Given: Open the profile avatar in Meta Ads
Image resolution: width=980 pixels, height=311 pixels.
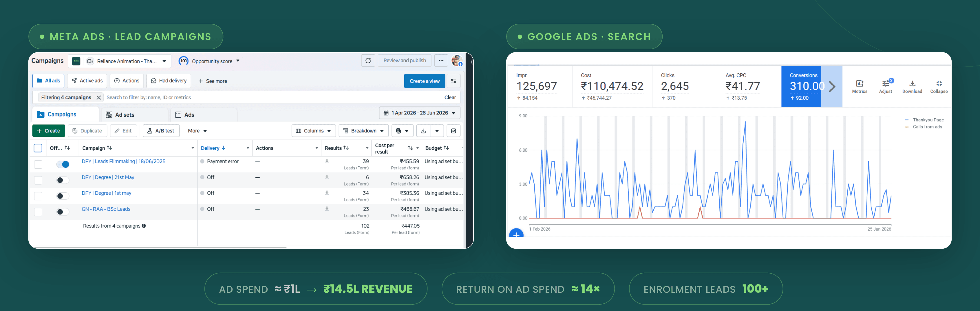Looking at the screenshot, I should (457, 61).
